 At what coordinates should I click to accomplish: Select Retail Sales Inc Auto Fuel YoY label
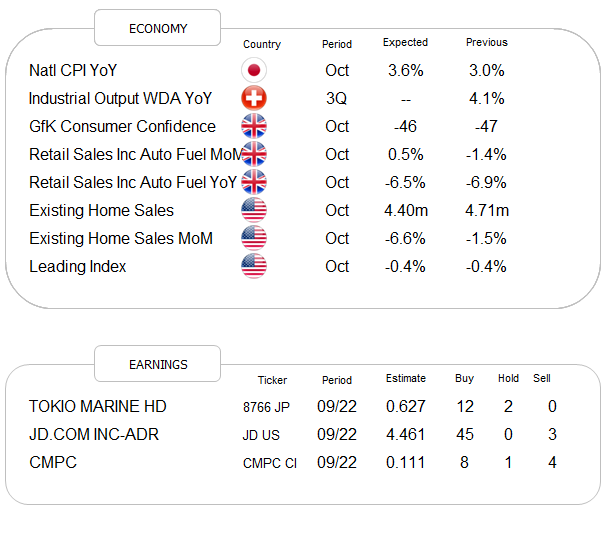tap(133, 183)
